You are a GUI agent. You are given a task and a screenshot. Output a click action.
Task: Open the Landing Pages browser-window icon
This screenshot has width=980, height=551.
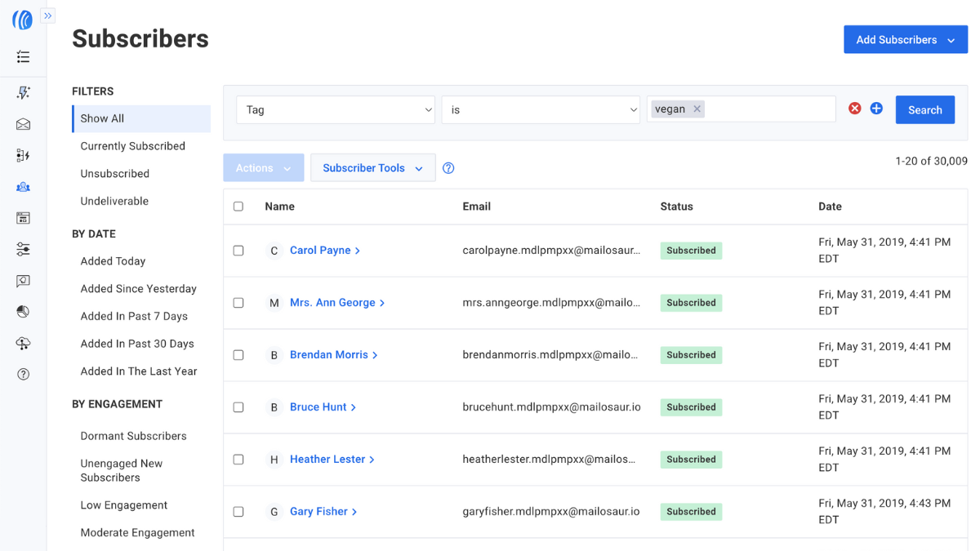tap(23, 218)
